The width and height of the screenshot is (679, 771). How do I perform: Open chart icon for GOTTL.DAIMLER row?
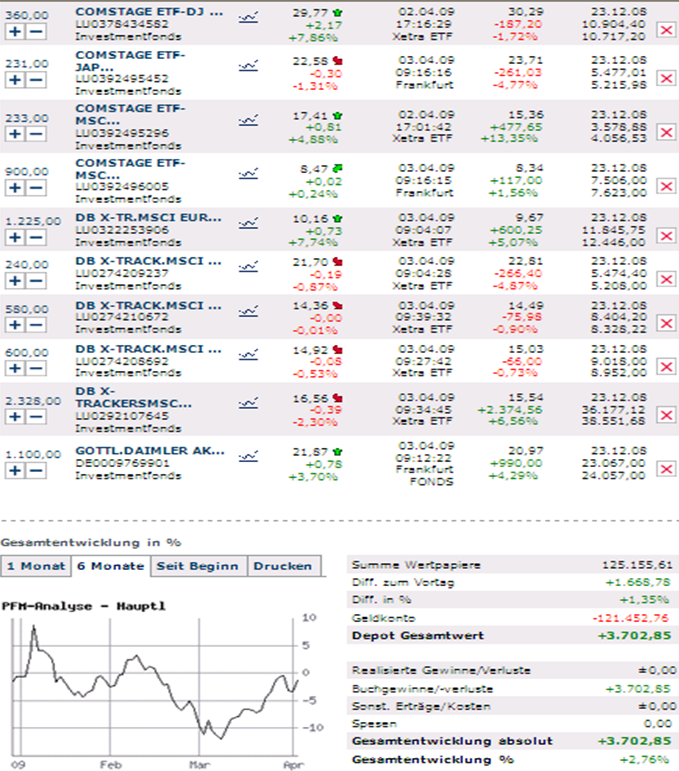248,457
